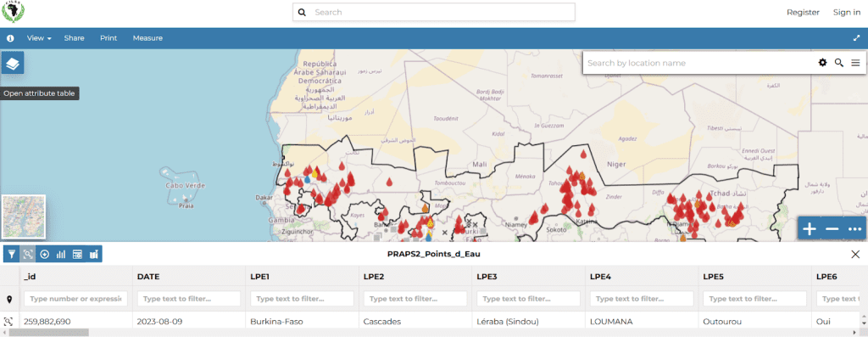Image resolution: width=868 pixels, height=337 pixels.
Task: Click the table's horizontal scrollbar thumb
Action: [48, 333]
